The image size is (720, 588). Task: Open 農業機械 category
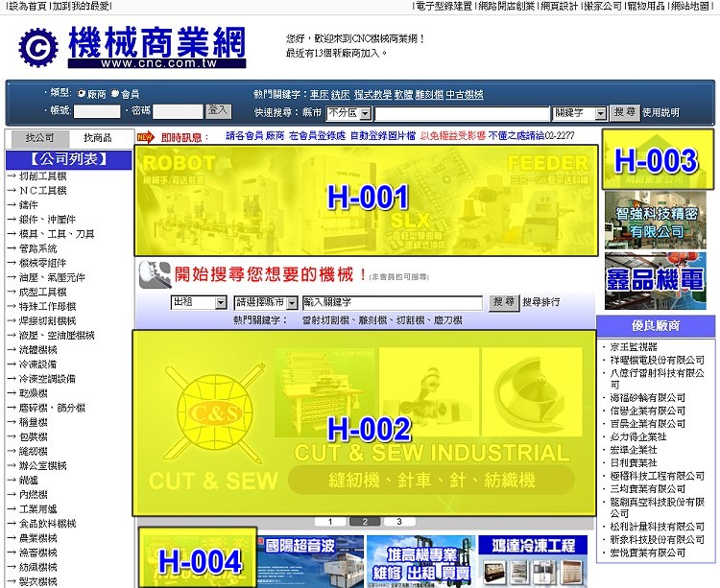(37, 538)
